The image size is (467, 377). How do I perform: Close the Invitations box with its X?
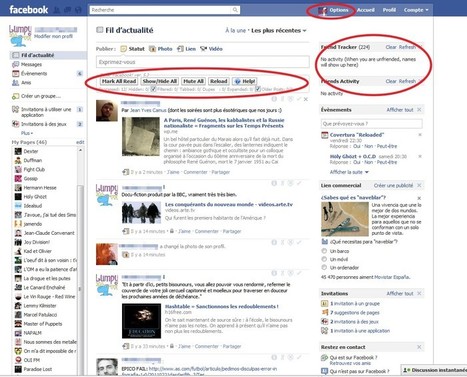click(x=419, y=293)
